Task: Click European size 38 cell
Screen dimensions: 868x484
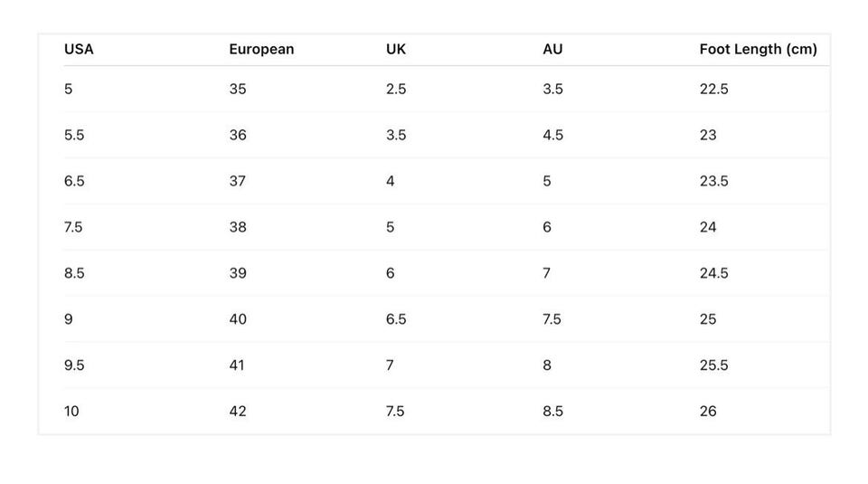Action: pyautogui.click(x=238, y=227)
